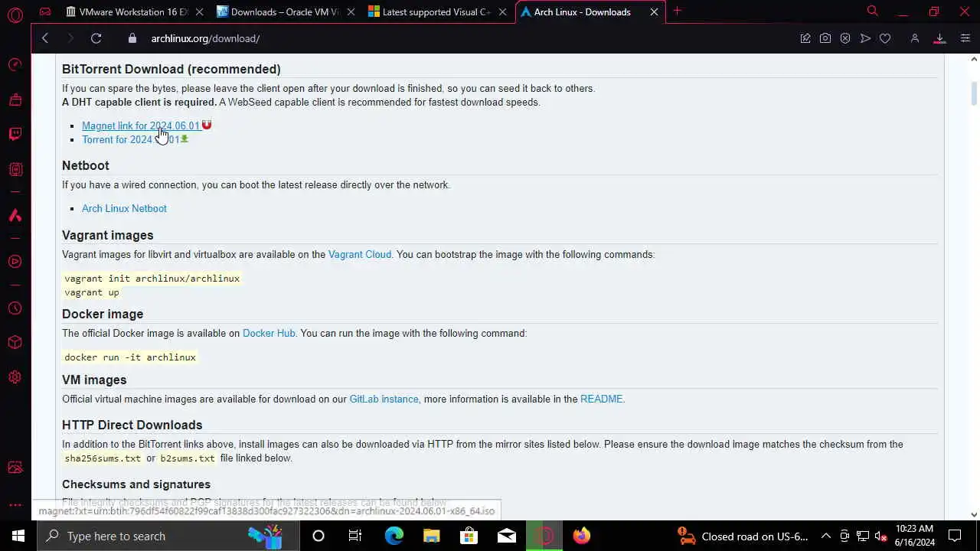980x551 pixels.
Task: Open GX Control speedometer in sidebar
Action: pyautogui.click(x=15, y=64)
